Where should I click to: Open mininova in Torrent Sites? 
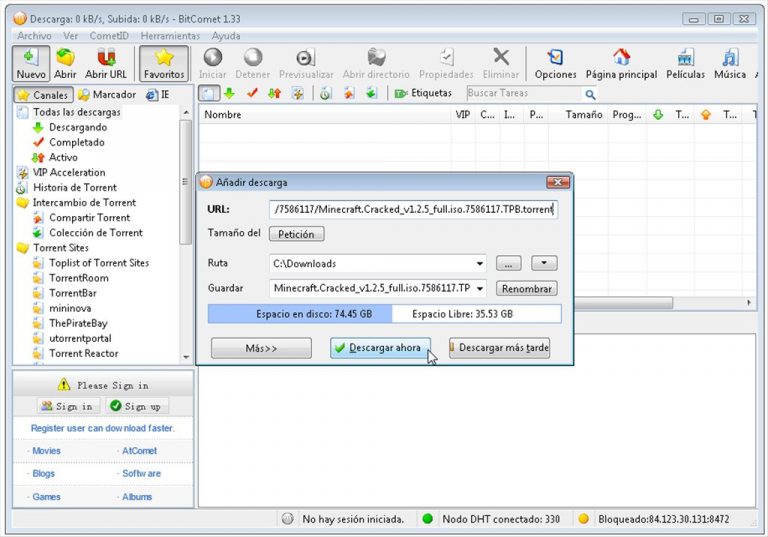pos(70,308)
